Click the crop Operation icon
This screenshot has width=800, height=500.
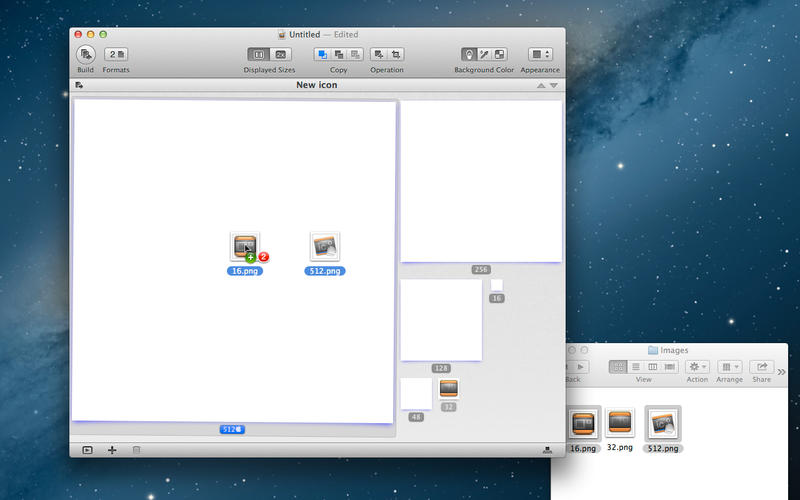(x=396, y=54)
